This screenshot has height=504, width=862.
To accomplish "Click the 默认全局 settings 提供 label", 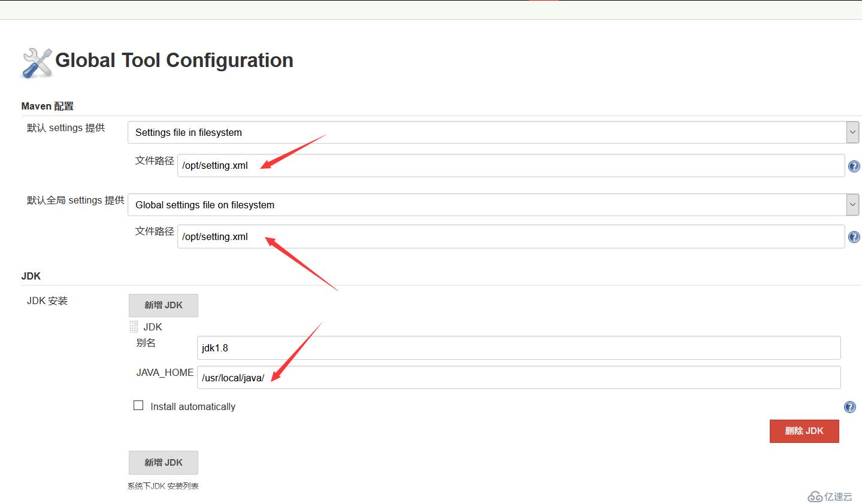I will 75,200.
